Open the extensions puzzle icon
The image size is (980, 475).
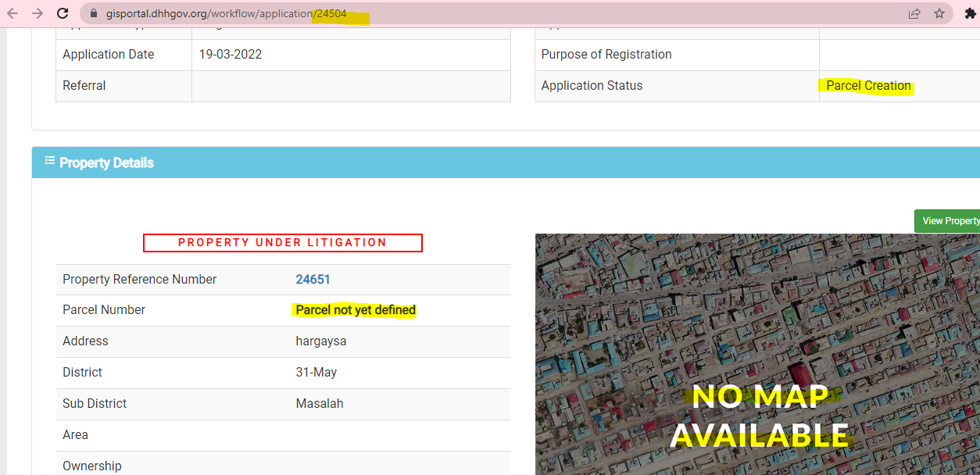[x=971, y=13]
